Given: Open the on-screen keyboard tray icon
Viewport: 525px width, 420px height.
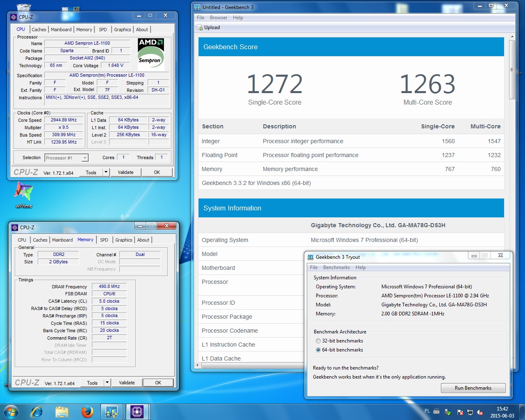Looking at the screenshot, I should (436, 411).
